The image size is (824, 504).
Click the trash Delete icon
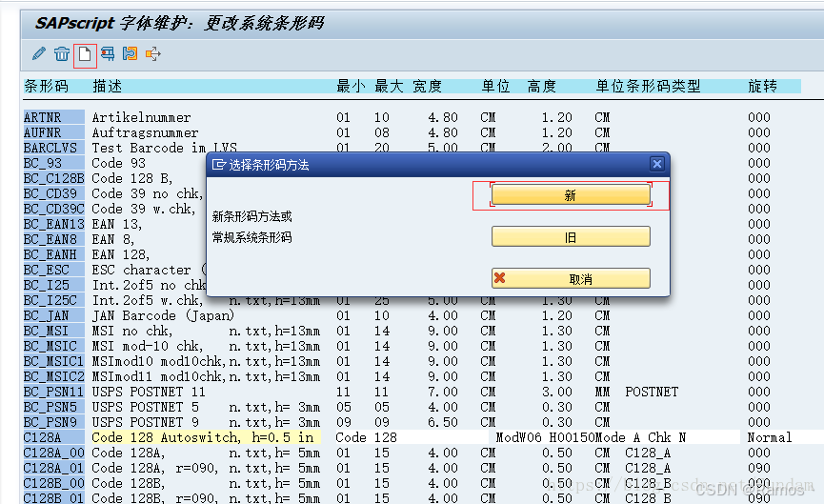[x=62, y=53]
